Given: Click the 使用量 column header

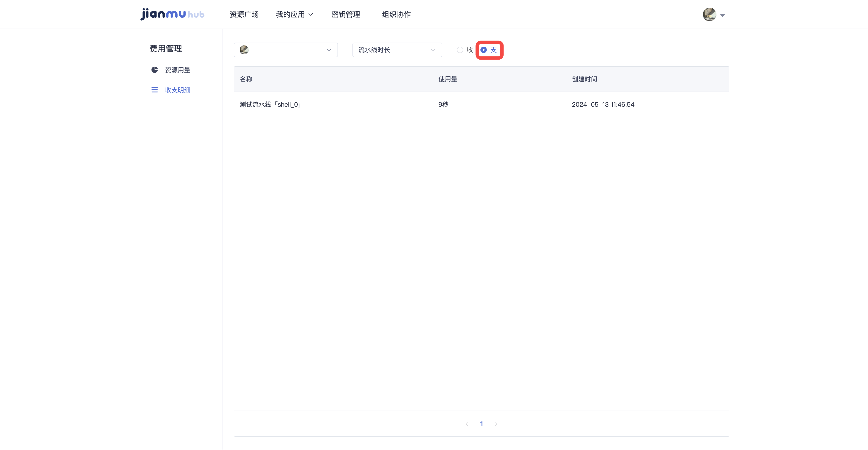Looking at the screenshot, I should point(448,79).
